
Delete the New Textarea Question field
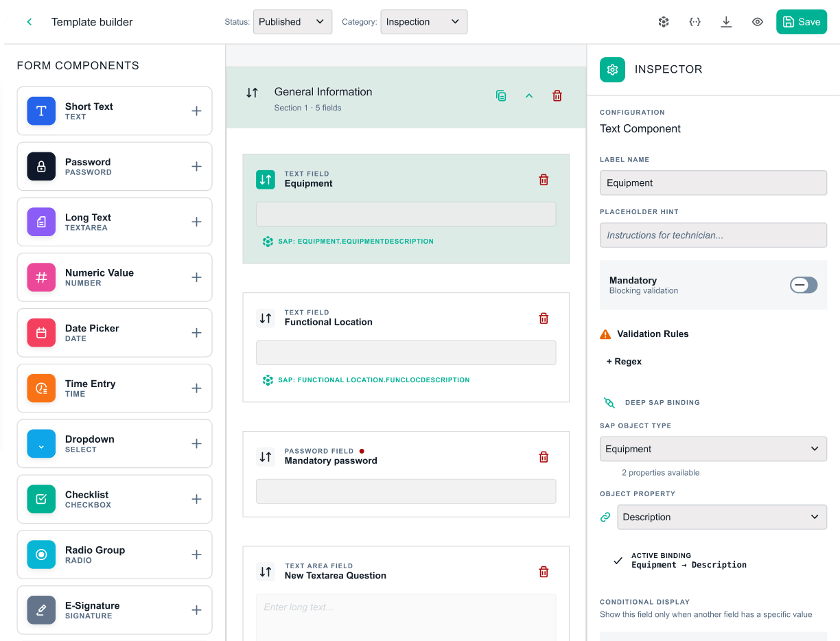[544, 572]
